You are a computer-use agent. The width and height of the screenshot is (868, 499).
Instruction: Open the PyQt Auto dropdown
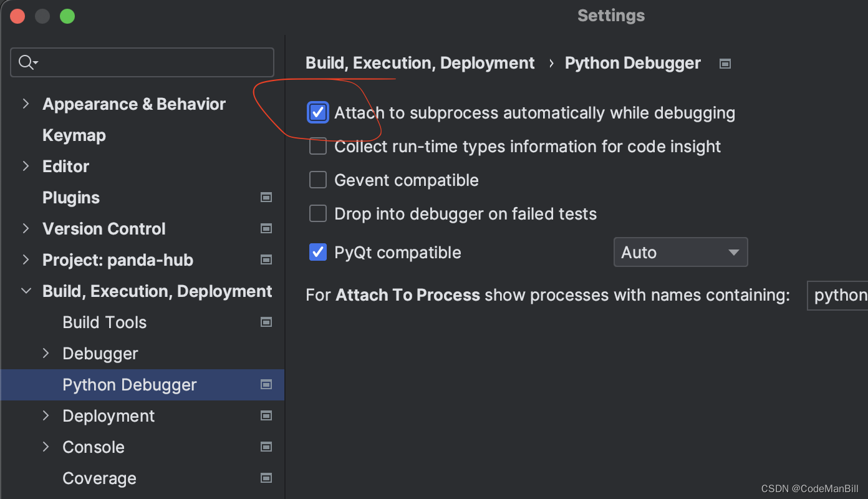coord(680,253)
